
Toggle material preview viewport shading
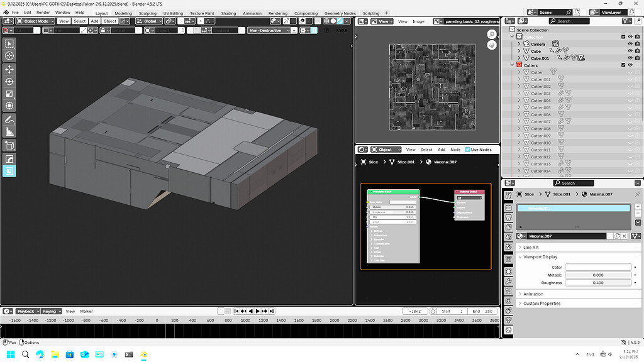point(340,21)
